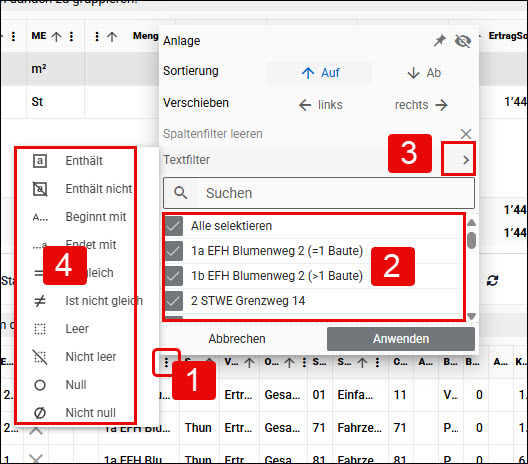The image size is (528, 464).
Task: Click the dotted-square icon beside Leer
Action: click(40, 329)
